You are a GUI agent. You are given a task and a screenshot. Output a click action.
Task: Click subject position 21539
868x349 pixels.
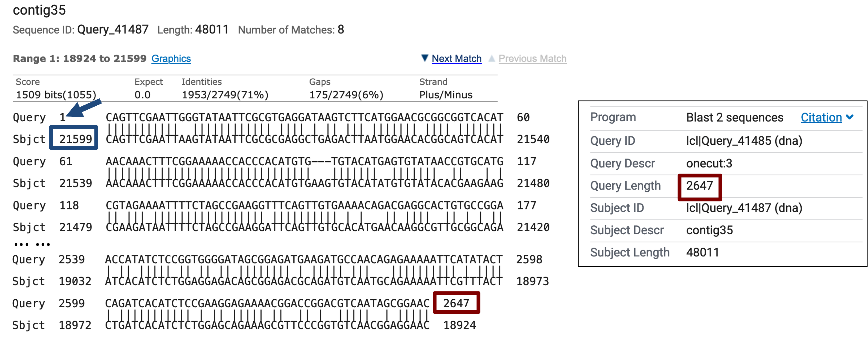(76, 183)
